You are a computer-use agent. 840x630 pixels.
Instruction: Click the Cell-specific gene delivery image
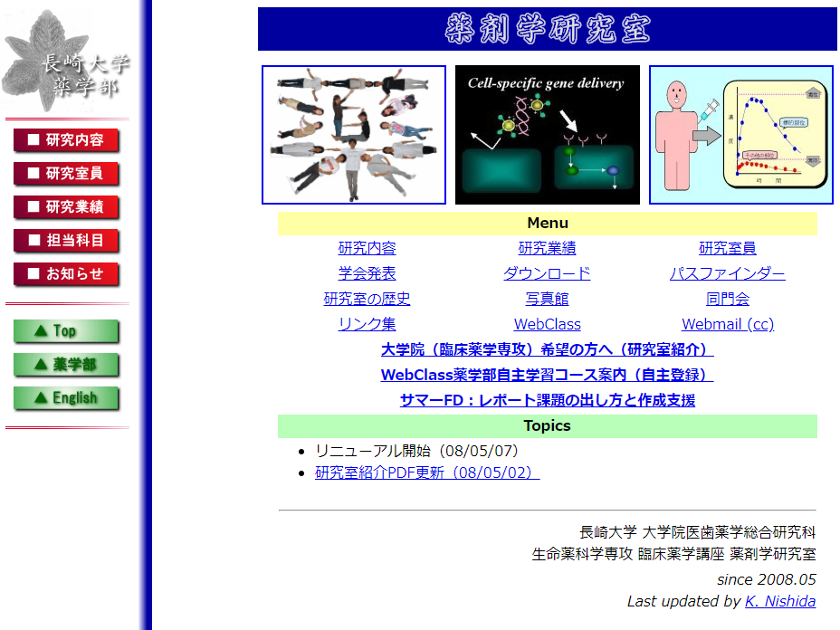click(547, 135)
